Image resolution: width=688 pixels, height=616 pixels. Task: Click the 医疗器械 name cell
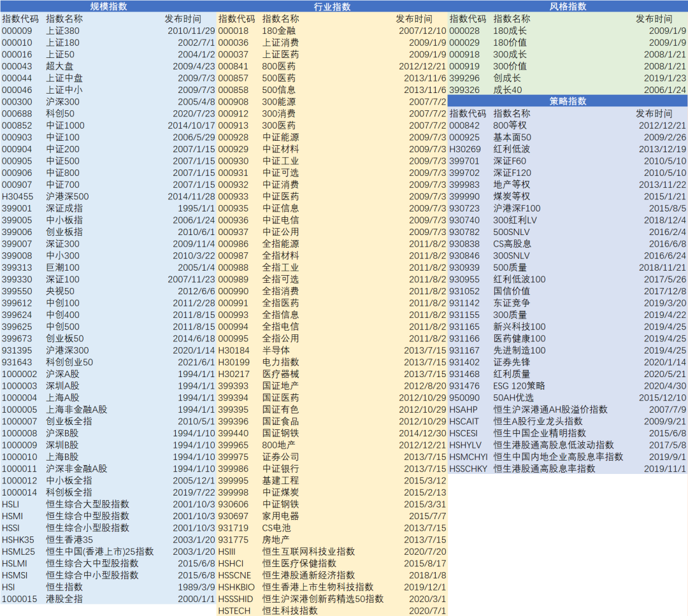click(x=280, y=375)
